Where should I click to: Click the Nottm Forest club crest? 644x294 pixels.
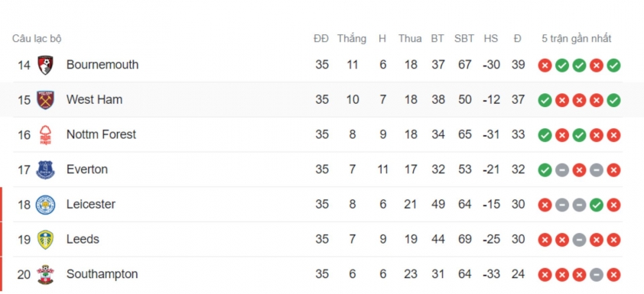click(45, 135)
